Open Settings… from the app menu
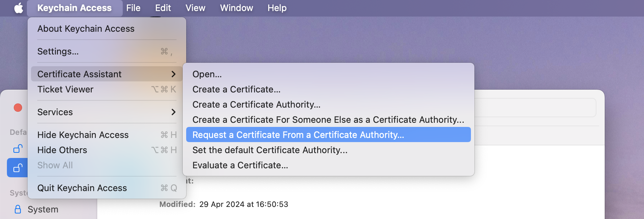 tap(107, 51)
